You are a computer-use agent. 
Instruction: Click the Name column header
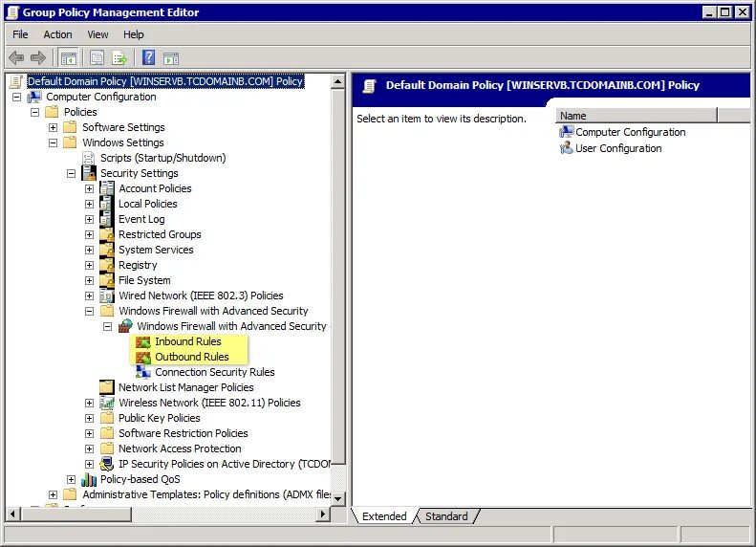[x=637, y=116]
